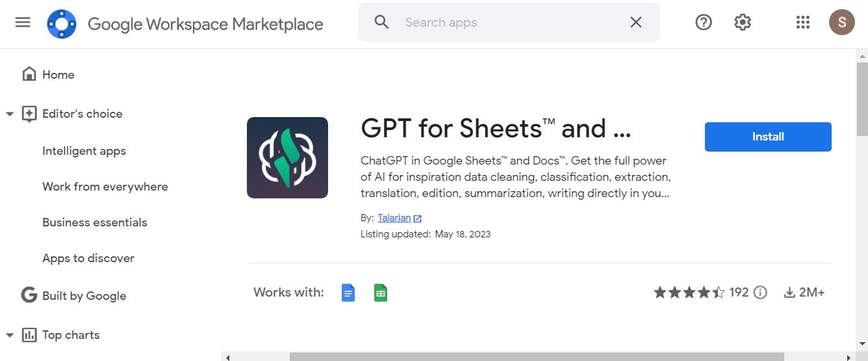Open the Google apps grid launcher
The height and width of the screenshot is (361, 868).
point(803,23)
